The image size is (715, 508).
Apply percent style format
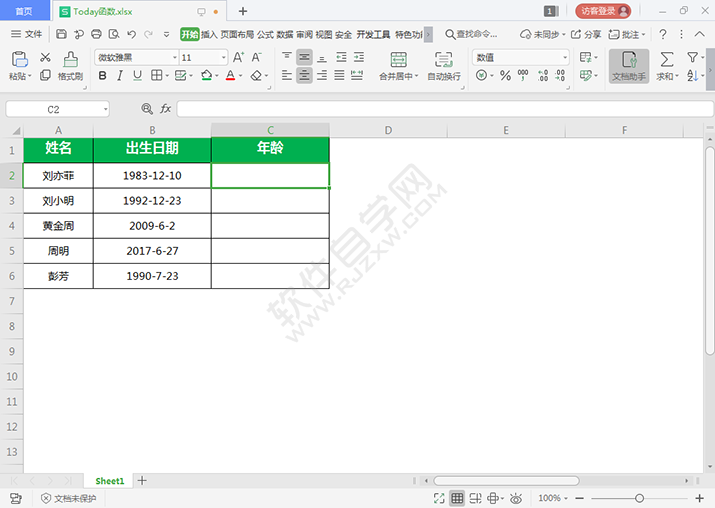click(x=505, y=75)
